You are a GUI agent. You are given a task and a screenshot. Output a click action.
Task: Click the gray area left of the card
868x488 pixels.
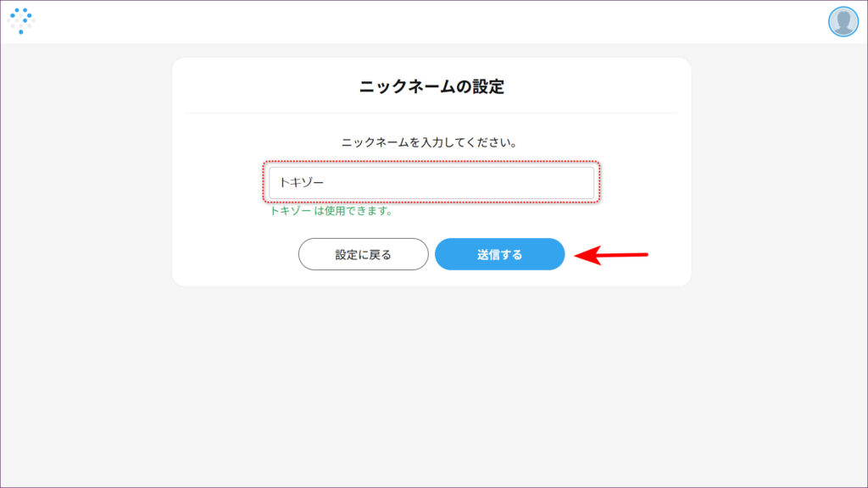(85, 212)
